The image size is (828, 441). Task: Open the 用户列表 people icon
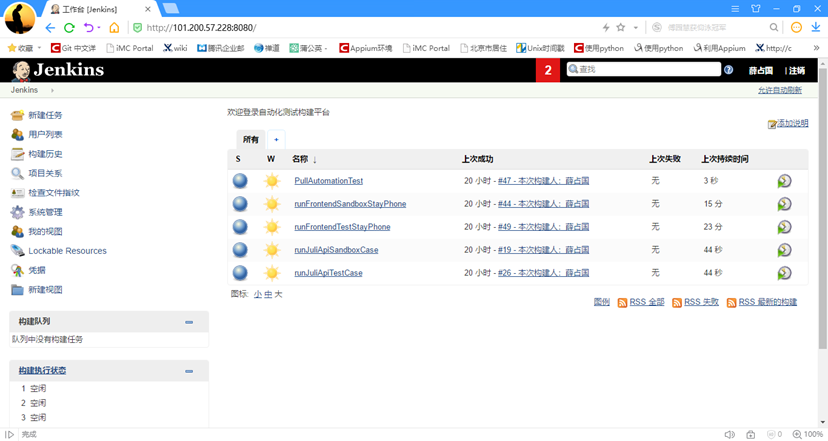pyautogui.click(x=17, y=135)
